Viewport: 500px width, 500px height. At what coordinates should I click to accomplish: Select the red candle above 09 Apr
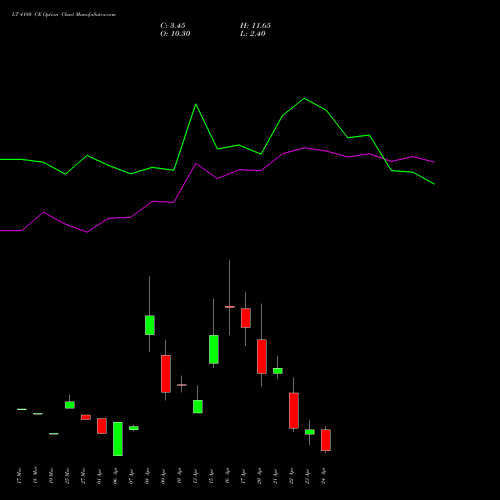click(x=166, y=374)
